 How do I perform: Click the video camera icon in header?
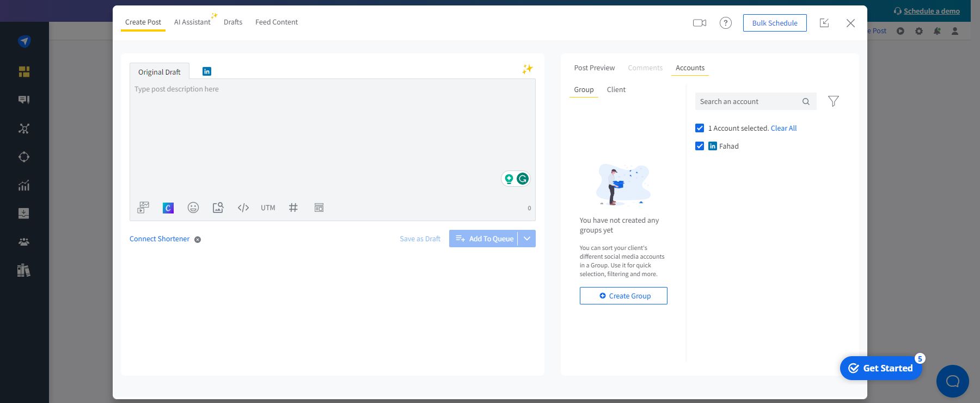click(x=700, y=23)
